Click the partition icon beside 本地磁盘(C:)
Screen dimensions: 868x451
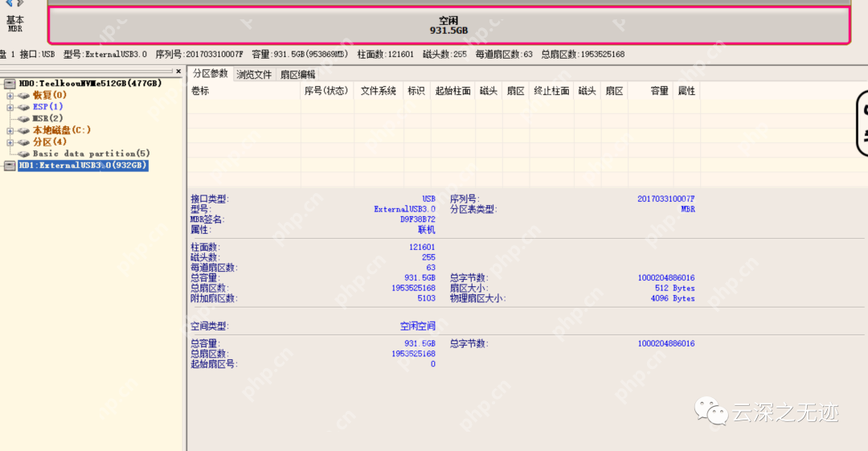tap(24, 131)
